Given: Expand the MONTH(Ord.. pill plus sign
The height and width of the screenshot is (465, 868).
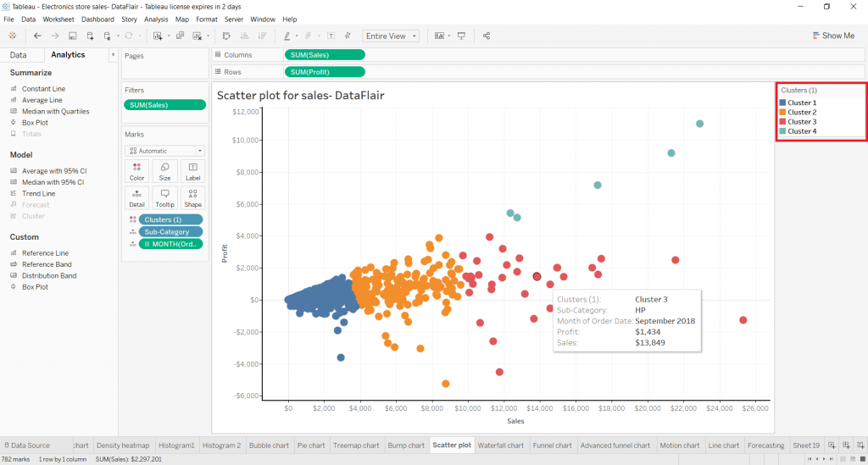Looking at the screenshot, I should click(x=147, y=244).
